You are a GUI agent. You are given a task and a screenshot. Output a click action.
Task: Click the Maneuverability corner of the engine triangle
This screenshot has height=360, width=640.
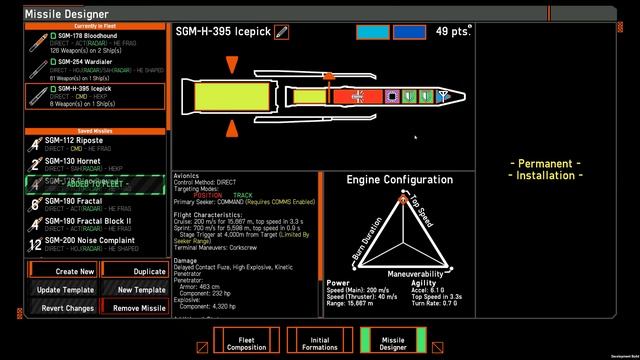point(451,268)
